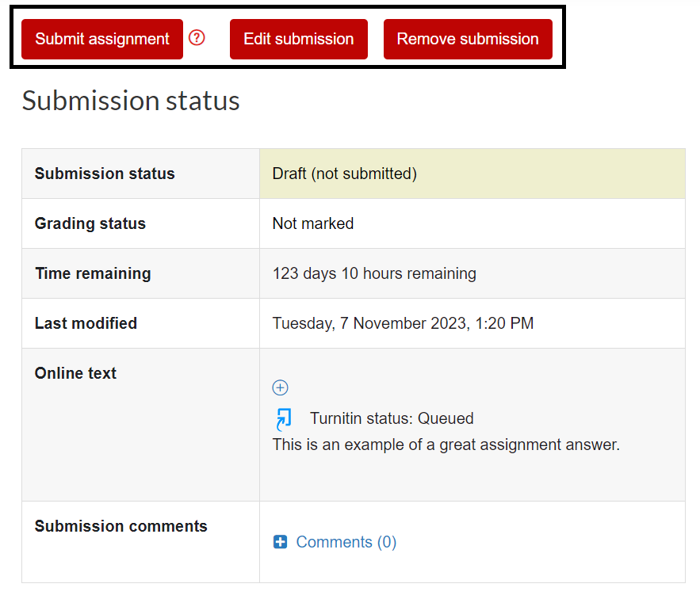Viewport: 700px width, 599px height.
Task: Click the bold 'Submission status' table row label
Action: pos(105,174)
